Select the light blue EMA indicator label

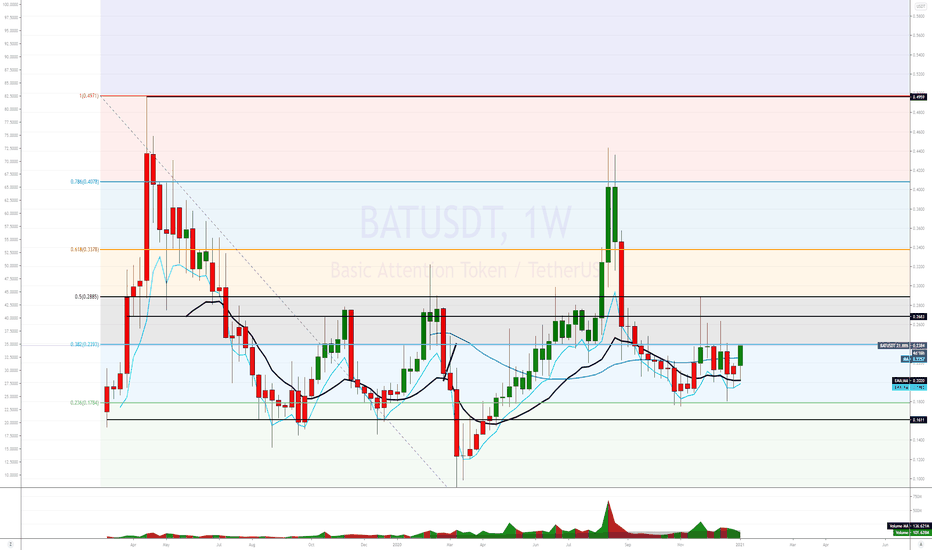tap(909, 387)
